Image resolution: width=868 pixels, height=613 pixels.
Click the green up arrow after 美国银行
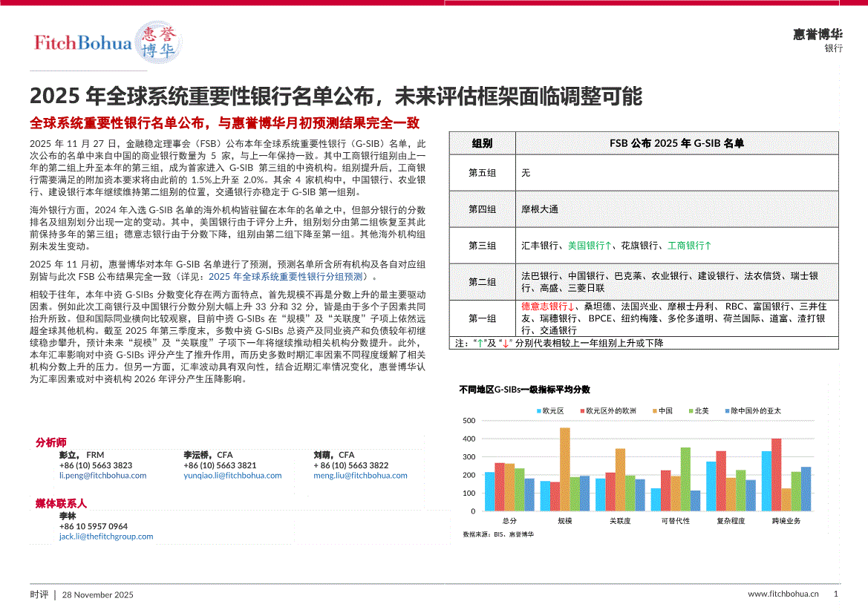[608, 245]
